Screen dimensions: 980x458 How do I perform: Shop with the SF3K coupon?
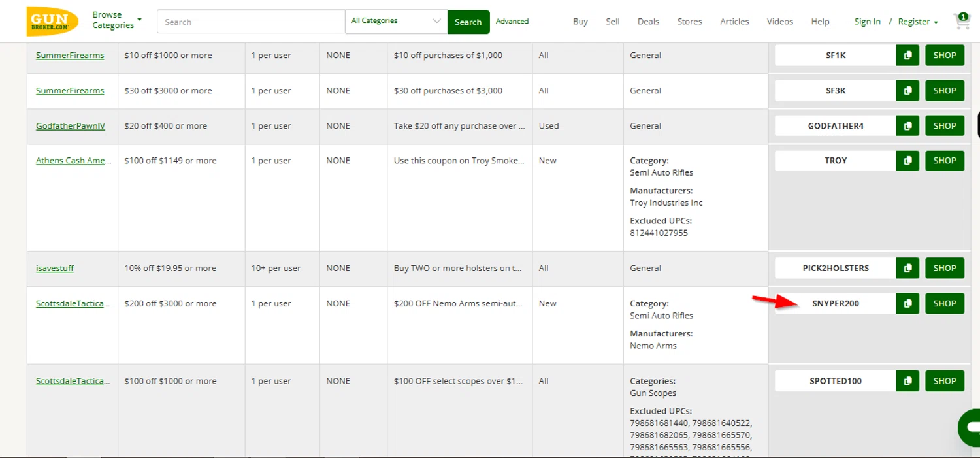tap(944, 91)
